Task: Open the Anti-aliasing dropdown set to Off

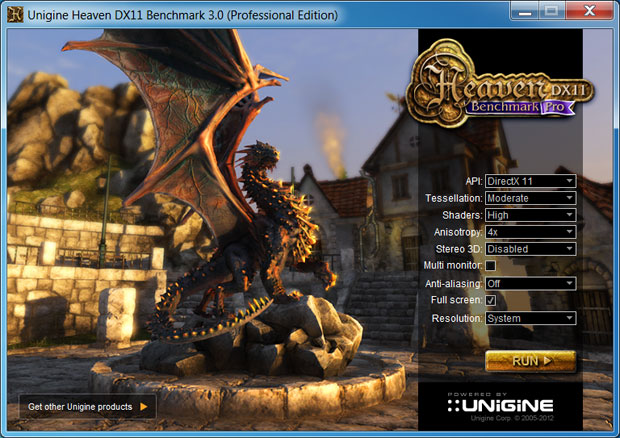Action: point(530,283)
